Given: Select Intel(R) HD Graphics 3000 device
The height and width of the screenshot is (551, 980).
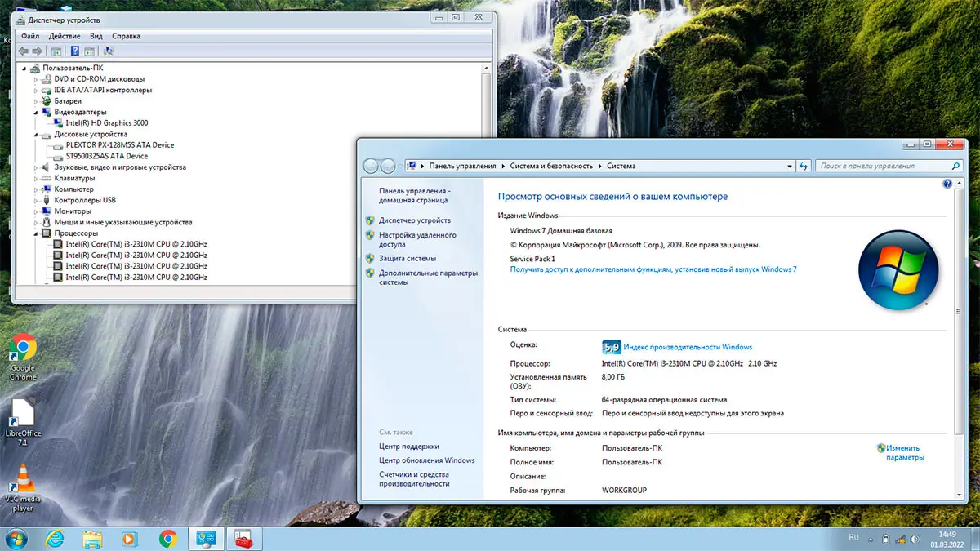Looking at the screenshot, I should (x=106, y=123).
